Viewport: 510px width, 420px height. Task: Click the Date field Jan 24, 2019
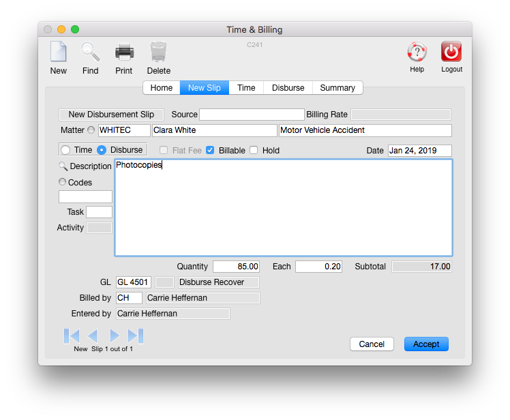coord(419,151)
